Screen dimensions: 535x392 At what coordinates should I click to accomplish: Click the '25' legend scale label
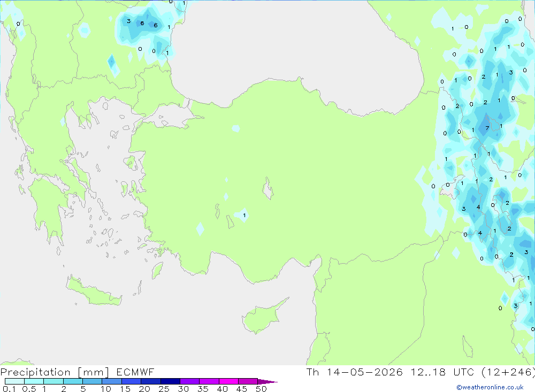[164, 389]
